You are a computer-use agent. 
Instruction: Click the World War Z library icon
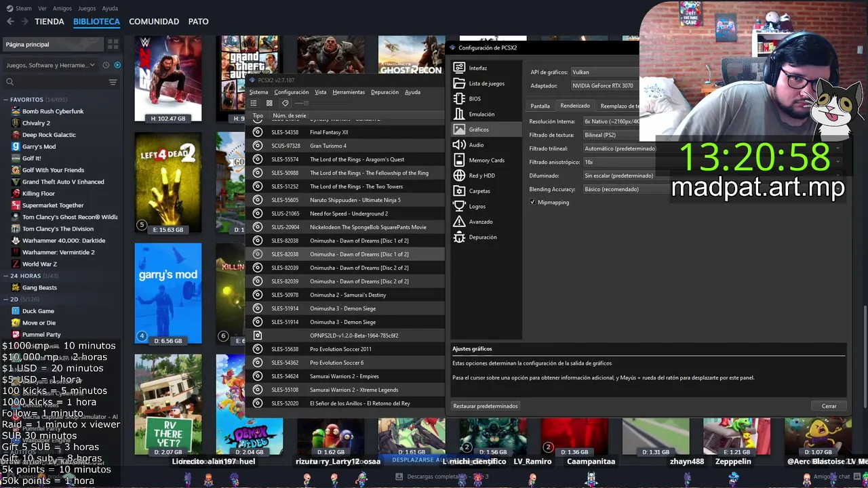tap(16, 264)
